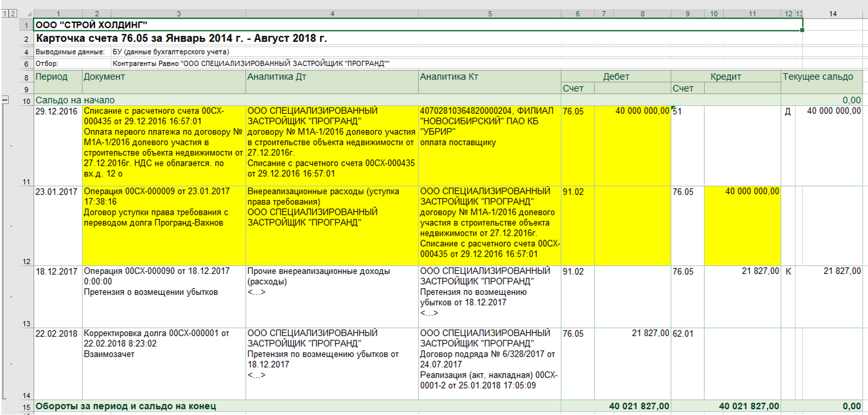Click the "Текущее сальдо" header cell
This screenshot has height=415, width=868.
pos(821,82)
